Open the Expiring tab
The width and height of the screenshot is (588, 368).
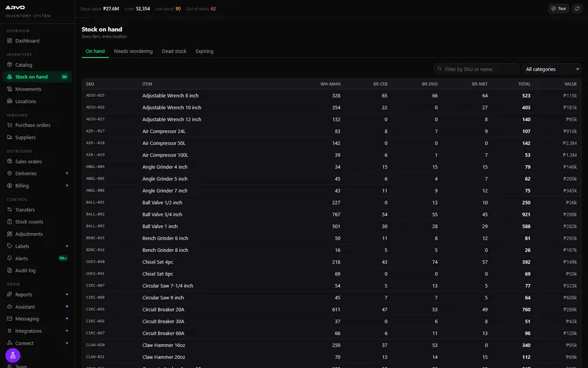click(x=205, y=51)
